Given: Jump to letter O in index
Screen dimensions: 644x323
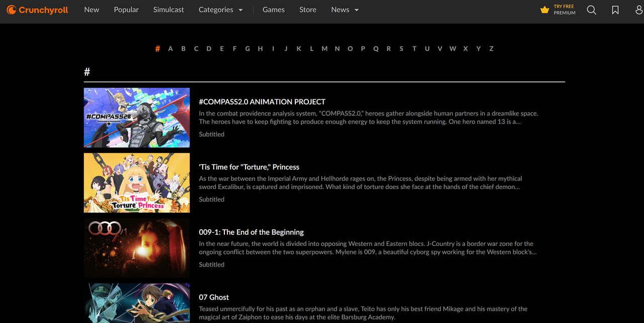Looking at the screenshot, I should click(x=350, y=48).
